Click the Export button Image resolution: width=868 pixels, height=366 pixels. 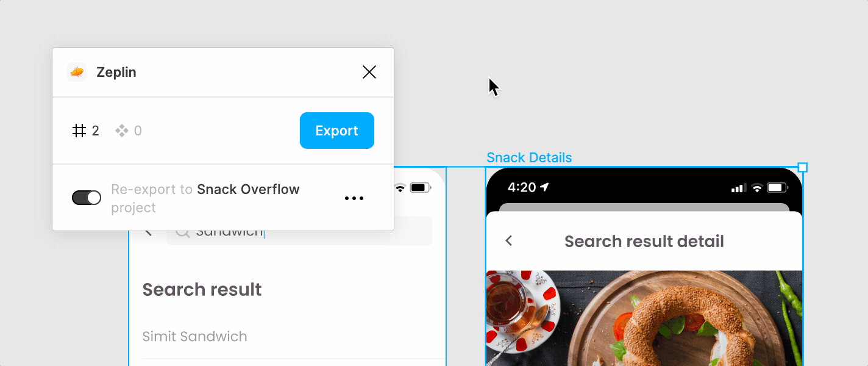pyautogui.click(x=337, y=131)
